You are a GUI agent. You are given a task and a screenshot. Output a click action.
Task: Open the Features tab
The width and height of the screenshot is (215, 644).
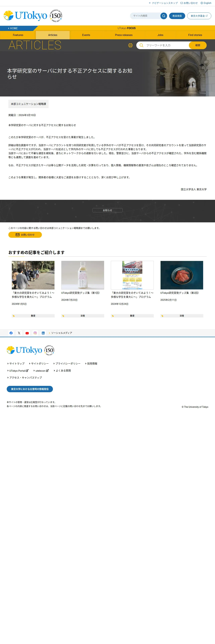[x=18, y=35]
